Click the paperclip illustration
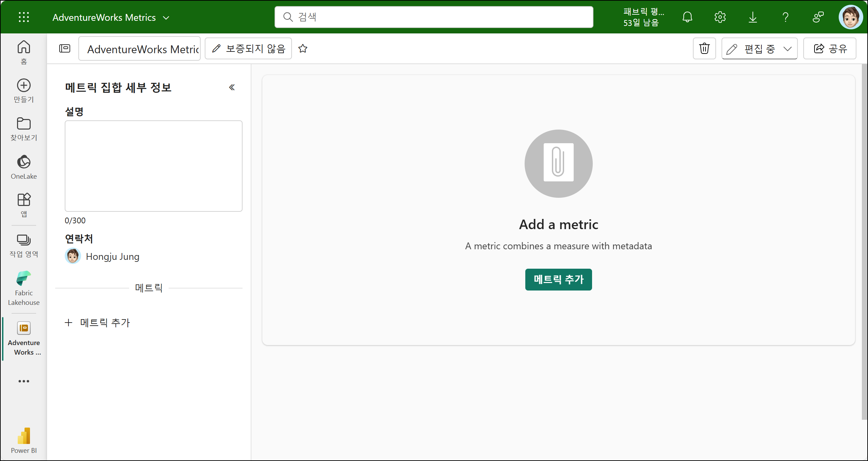Screen dimensions: 868x461 coord(558,163)
